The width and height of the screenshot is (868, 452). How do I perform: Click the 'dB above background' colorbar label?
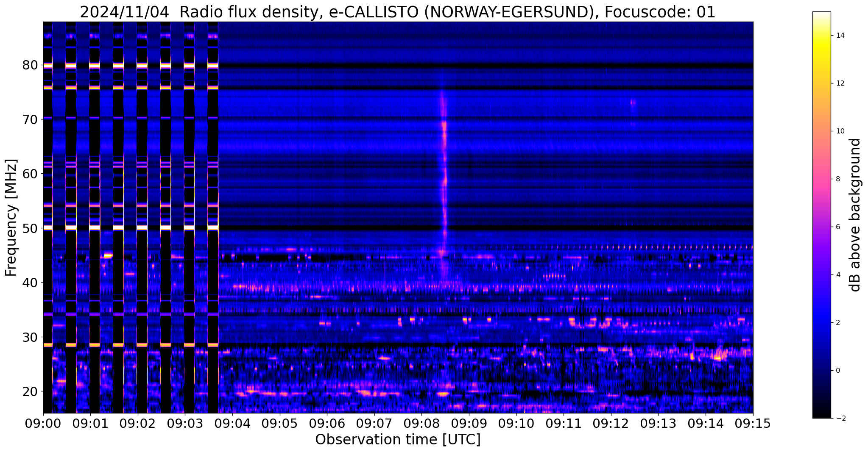tap(855, 215)
